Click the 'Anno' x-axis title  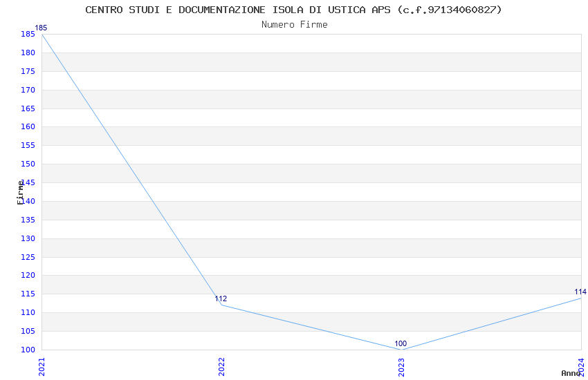571,373
